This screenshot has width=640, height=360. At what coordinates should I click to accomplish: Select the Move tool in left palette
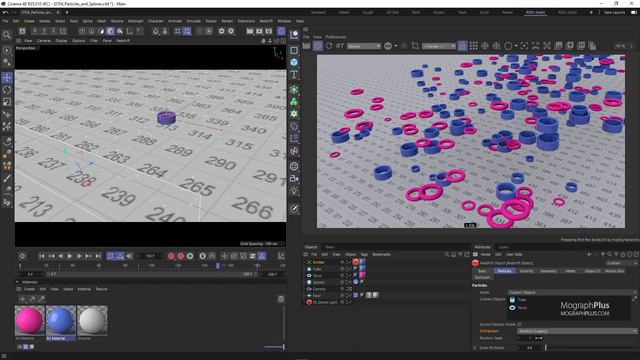pyautogui.click(x=7, y=78)
